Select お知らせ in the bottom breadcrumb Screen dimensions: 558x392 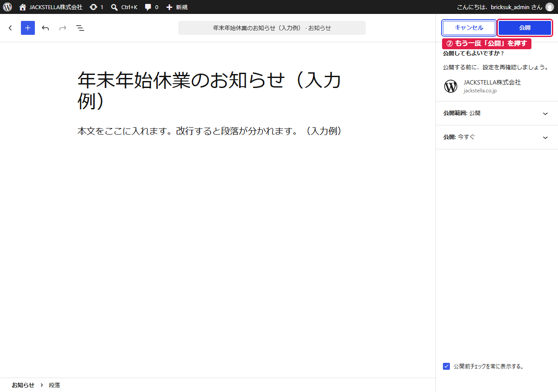point(23,385)
